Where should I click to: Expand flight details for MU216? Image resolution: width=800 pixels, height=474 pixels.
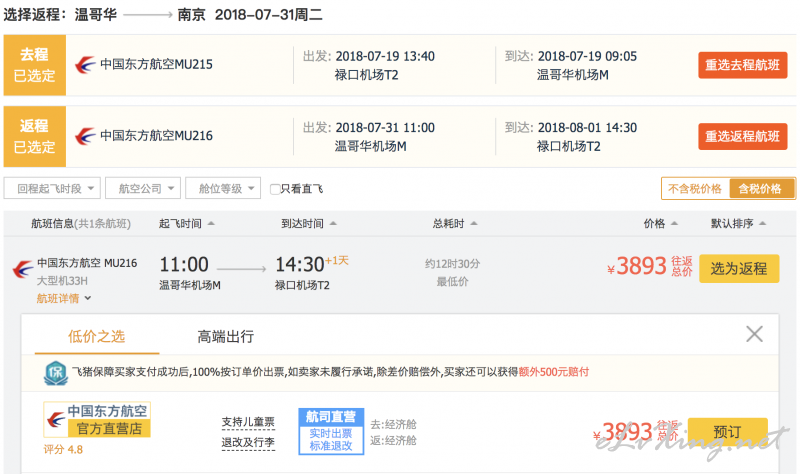click(x=64, y=298)
